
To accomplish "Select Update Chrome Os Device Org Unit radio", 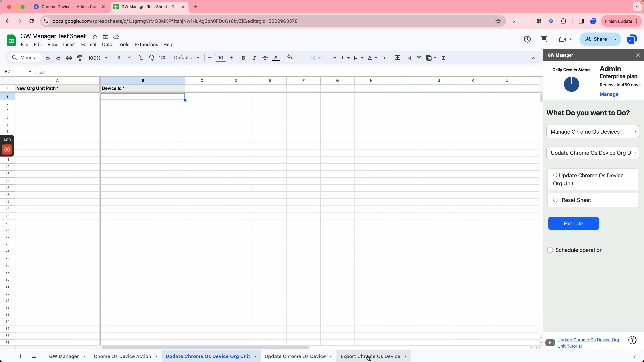I will tap(555, 175).
